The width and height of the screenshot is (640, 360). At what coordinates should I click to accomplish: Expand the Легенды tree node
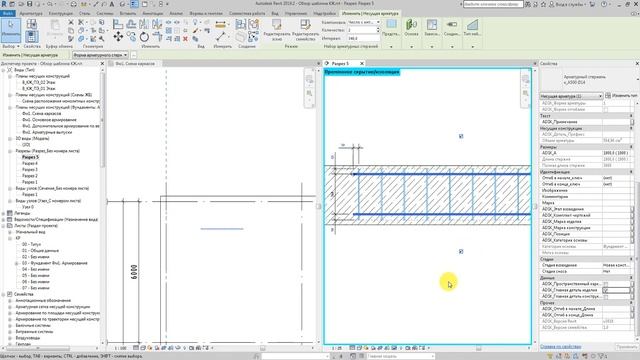point(4,213)
